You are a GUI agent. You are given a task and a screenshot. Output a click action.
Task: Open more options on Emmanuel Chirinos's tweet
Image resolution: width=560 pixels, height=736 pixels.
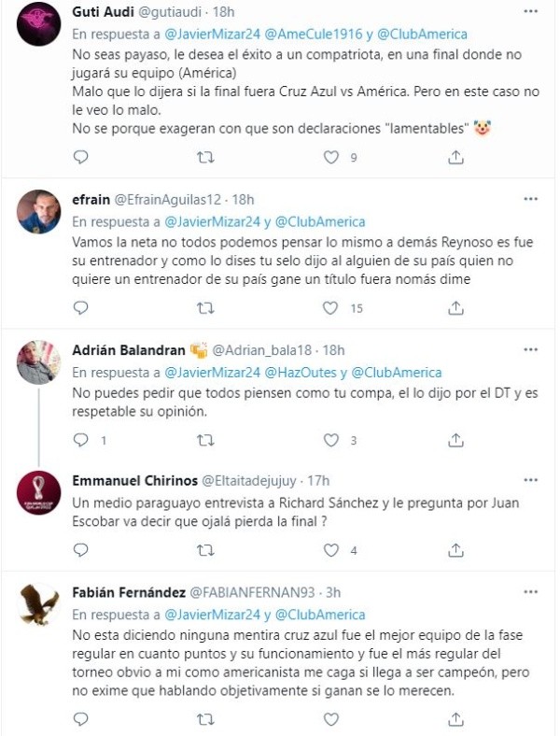(530, 480)
